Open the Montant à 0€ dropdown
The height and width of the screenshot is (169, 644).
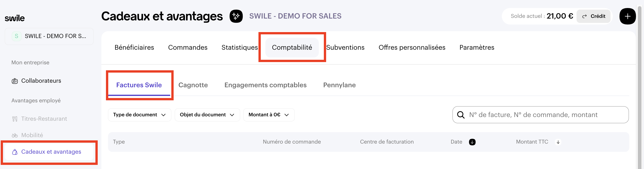(269, 115)
